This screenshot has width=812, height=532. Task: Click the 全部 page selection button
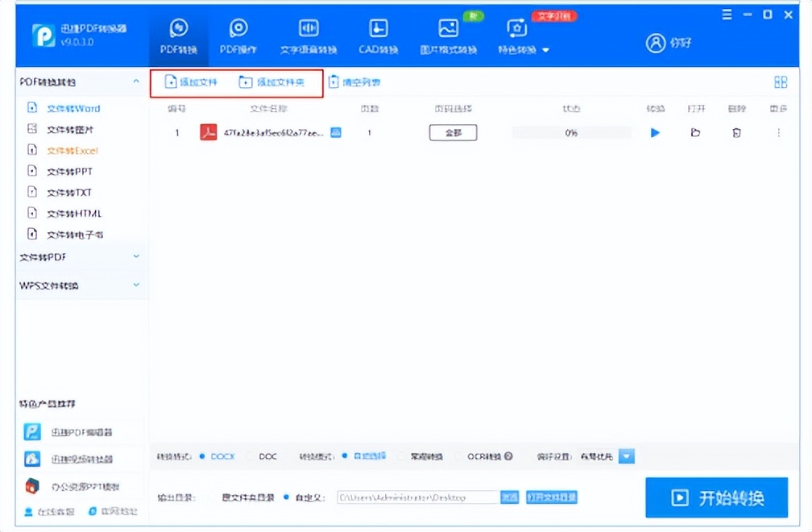point(453,133)
